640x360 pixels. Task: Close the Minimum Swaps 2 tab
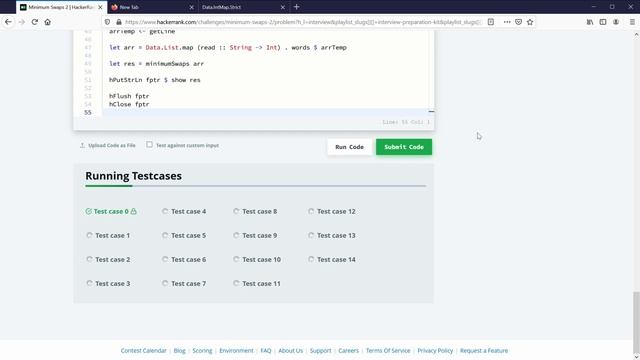click(100, 7)
